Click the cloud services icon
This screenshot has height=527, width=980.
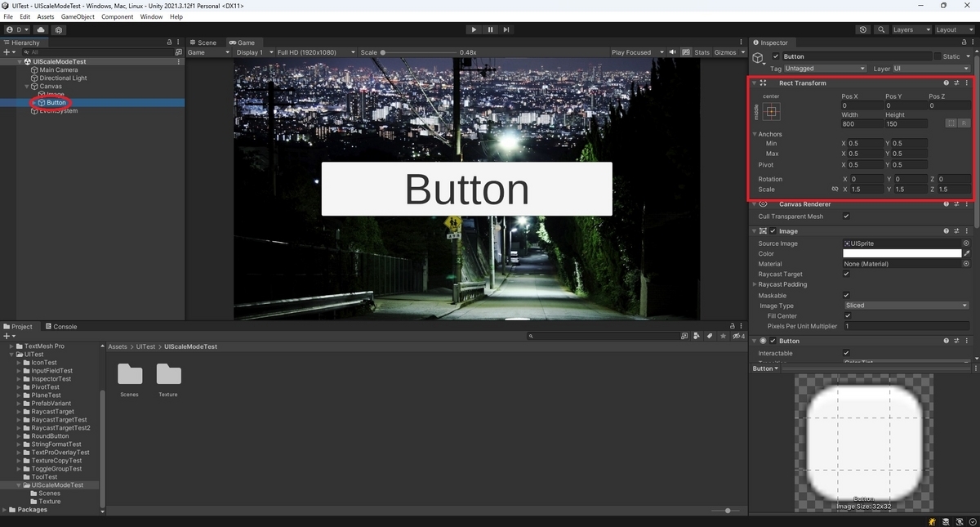41,29
